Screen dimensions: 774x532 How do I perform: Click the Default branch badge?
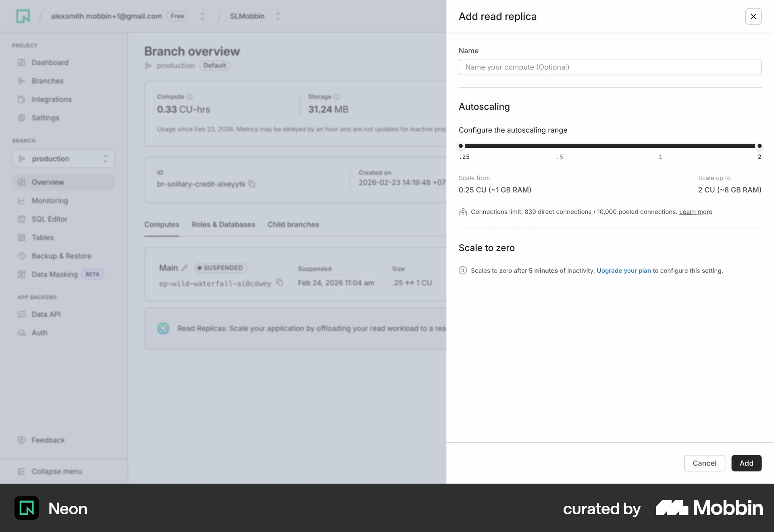tap(214, 65)
